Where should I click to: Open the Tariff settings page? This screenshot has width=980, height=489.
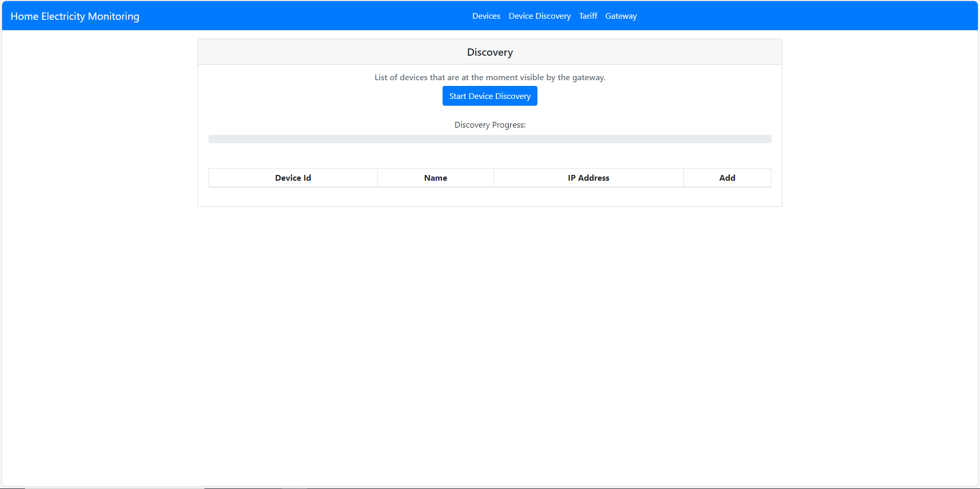(588, 16)
